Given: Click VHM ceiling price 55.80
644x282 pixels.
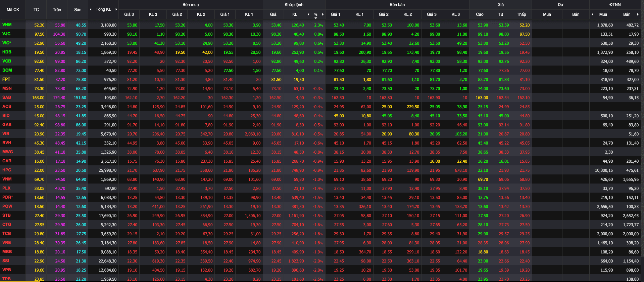Looking at the screenshot, I should 60,25.
